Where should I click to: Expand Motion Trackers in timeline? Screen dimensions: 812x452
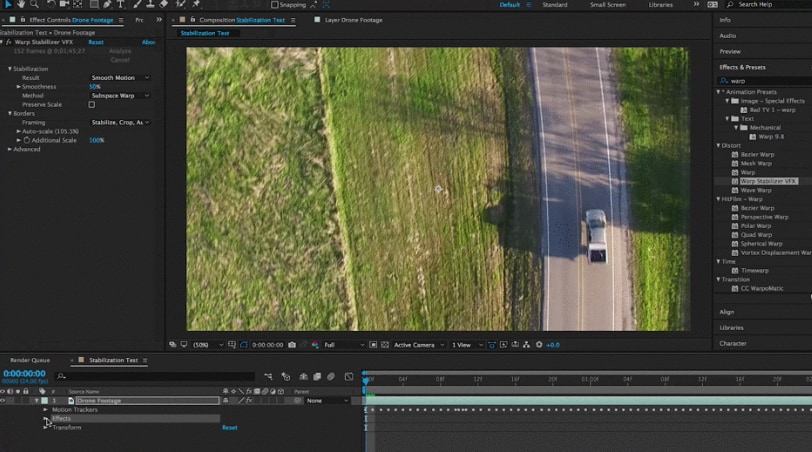pos(46,410)
